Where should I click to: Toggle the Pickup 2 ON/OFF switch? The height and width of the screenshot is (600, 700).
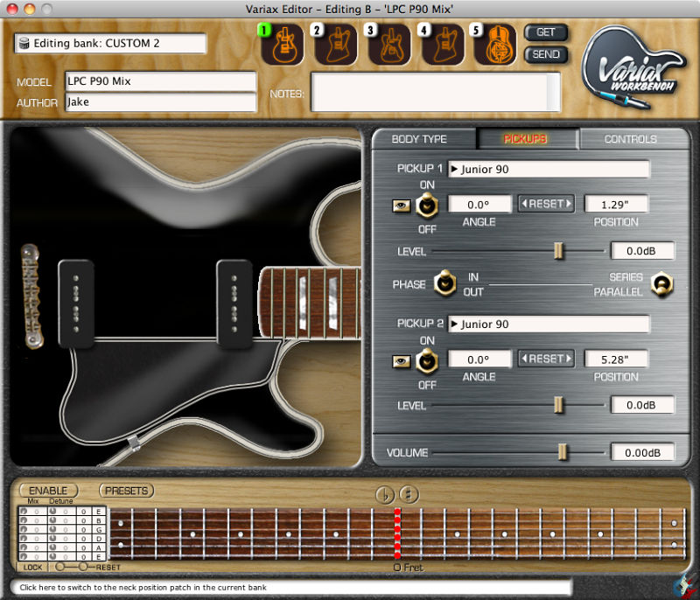tap(427, 361)
